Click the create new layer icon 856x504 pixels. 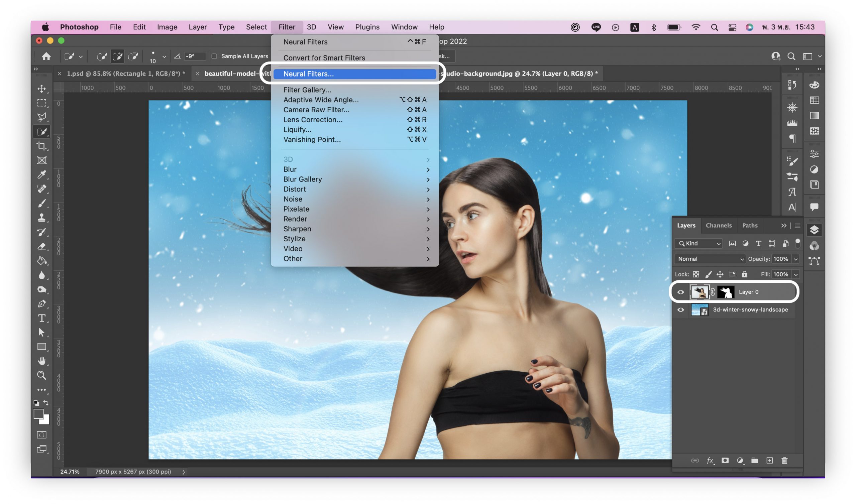pos(769,461)
